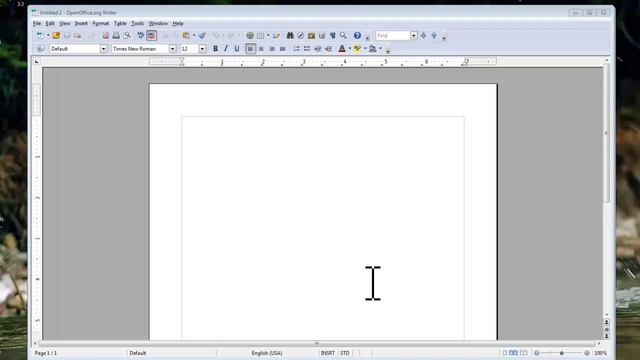Viewport: 640px width, 360px height.
Task: Toggle Underline formatting
Action: (237, 49)
